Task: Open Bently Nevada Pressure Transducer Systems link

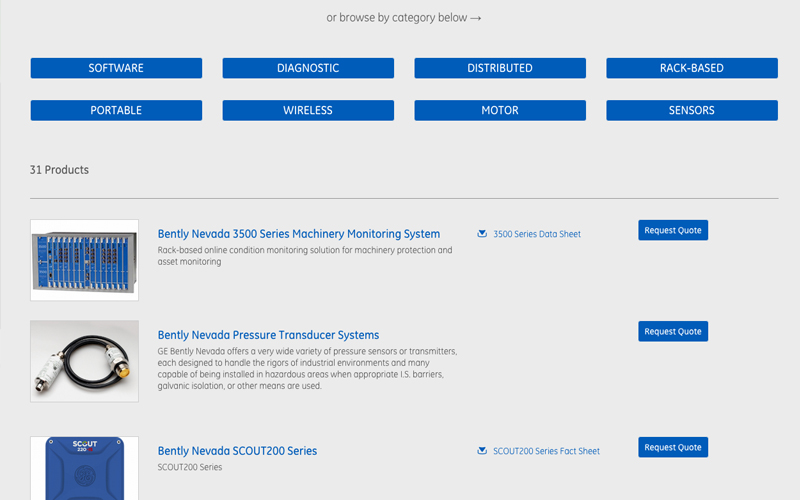Action: coord(268,335)
